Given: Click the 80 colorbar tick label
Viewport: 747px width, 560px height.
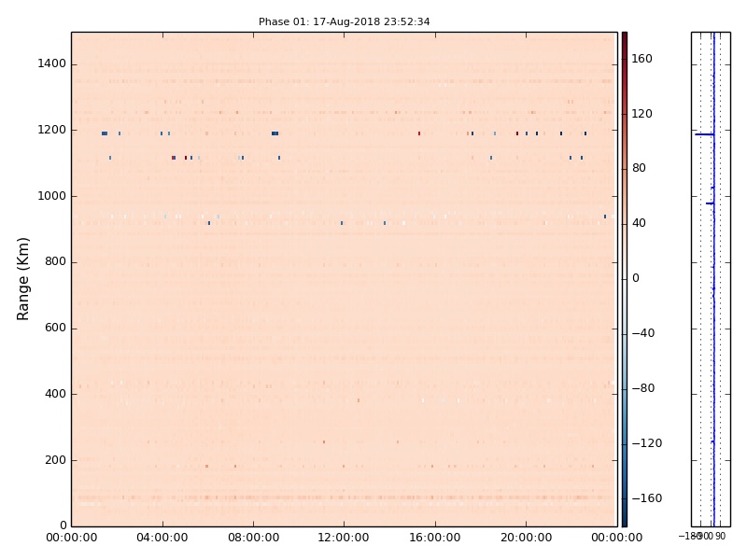Looking at the screenshot, I should pos(639,168).
